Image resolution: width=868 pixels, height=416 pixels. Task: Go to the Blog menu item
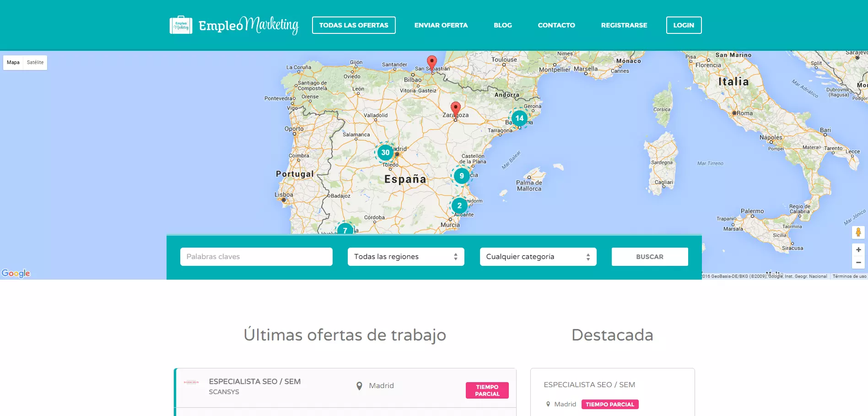coord(502,25)
